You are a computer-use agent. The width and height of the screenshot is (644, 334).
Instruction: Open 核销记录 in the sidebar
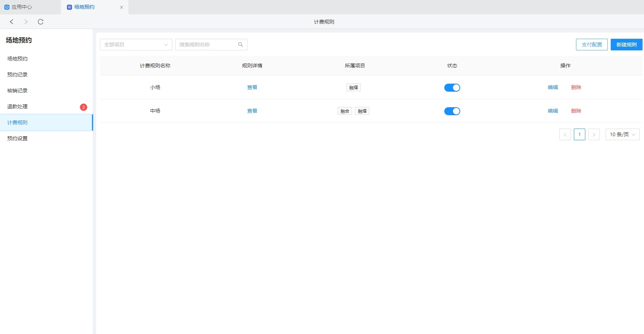pyautogui.click(x=46, y=91)
